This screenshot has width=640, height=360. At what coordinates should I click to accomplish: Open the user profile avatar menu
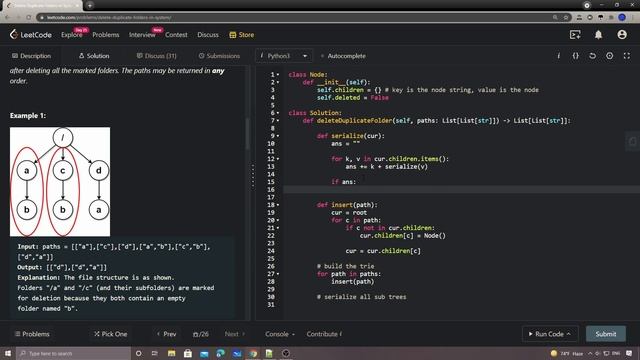point(622,35)
